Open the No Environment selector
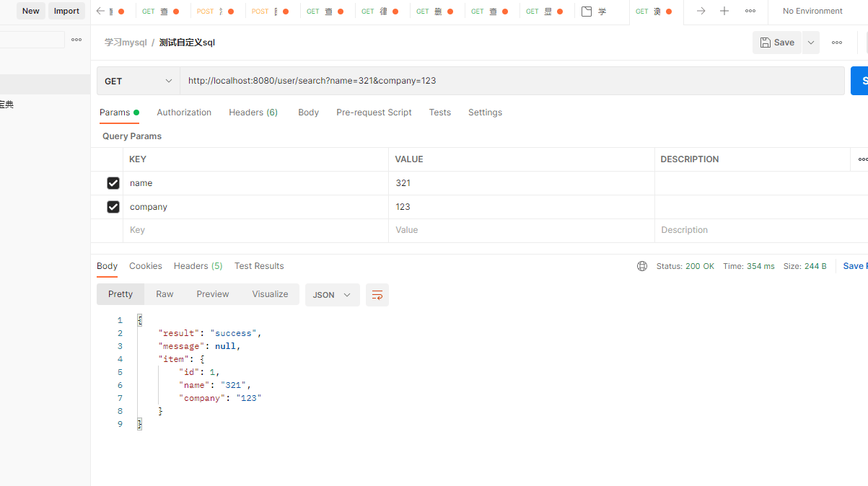 [x=812, y=12]
